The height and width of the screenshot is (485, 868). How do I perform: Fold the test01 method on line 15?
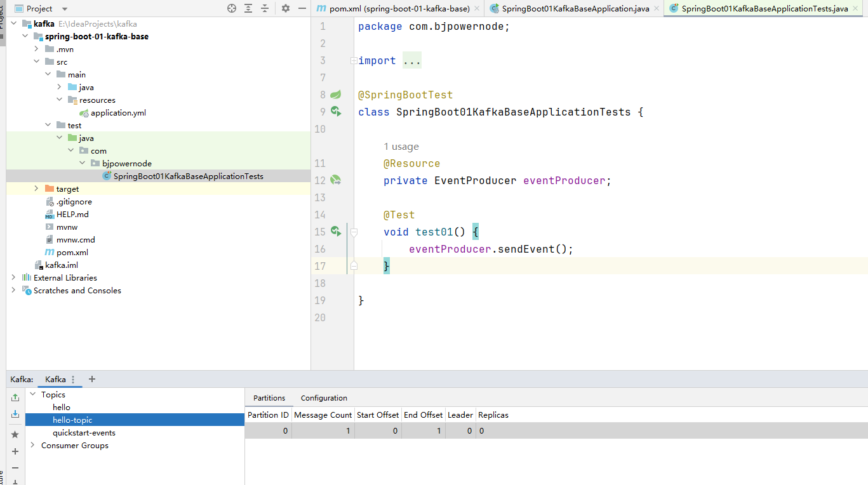point(354,232)
